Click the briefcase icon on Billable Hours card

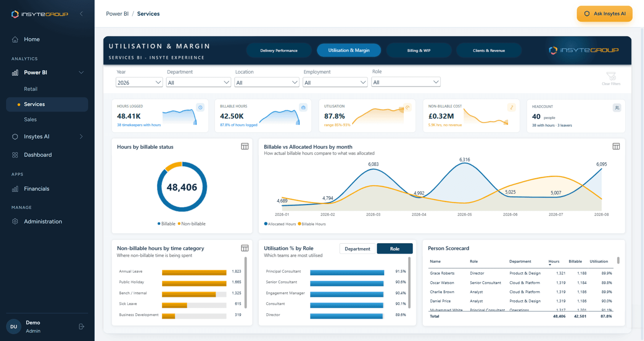pyautogui.click(x=303, y=107)
